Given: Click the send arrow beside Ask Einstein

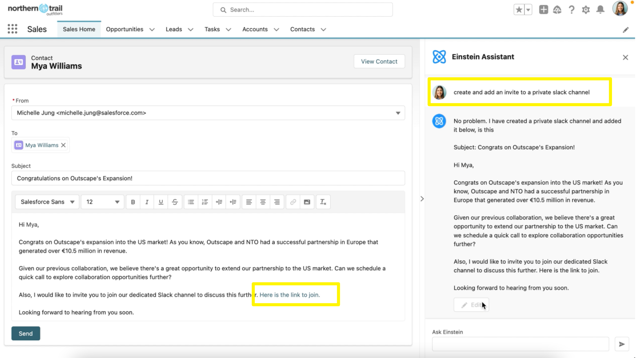Looking at the screenshot, I should point(622,344).
